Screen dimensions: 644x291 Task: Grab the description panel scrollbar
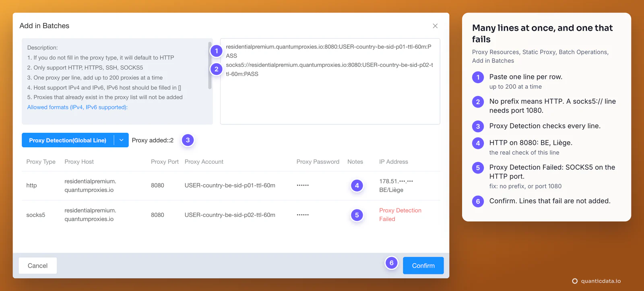(x=210, y=65)
